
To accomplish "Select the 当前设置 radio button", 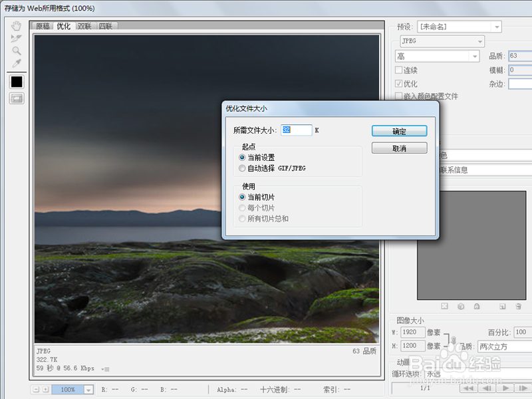I will tap(242, 158).
